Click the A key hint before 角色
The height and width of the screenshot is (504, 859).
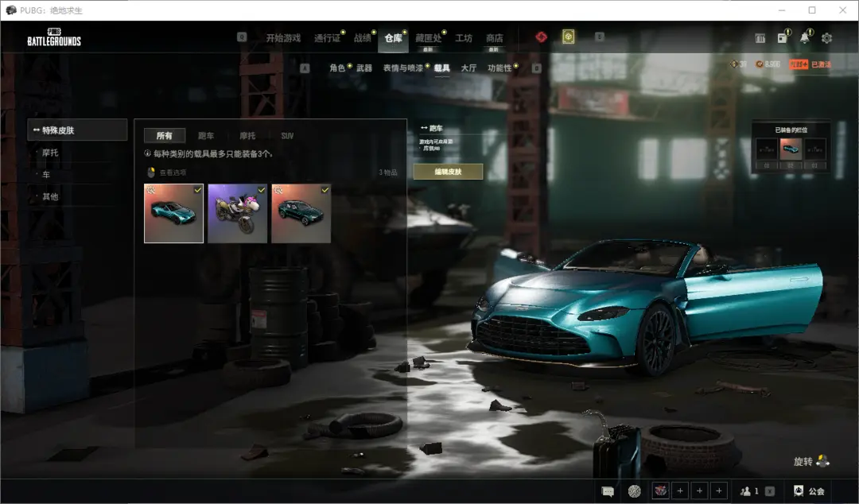click(x=305, y=68)
